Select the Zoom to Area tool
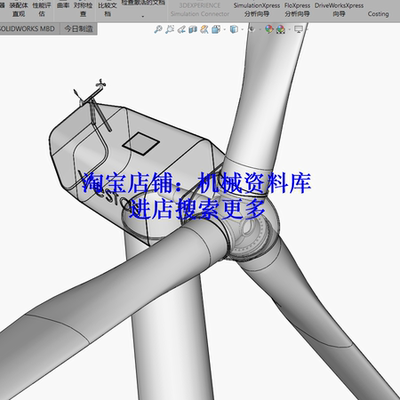Viewport: 400px width, 400px height. [170, 29]
